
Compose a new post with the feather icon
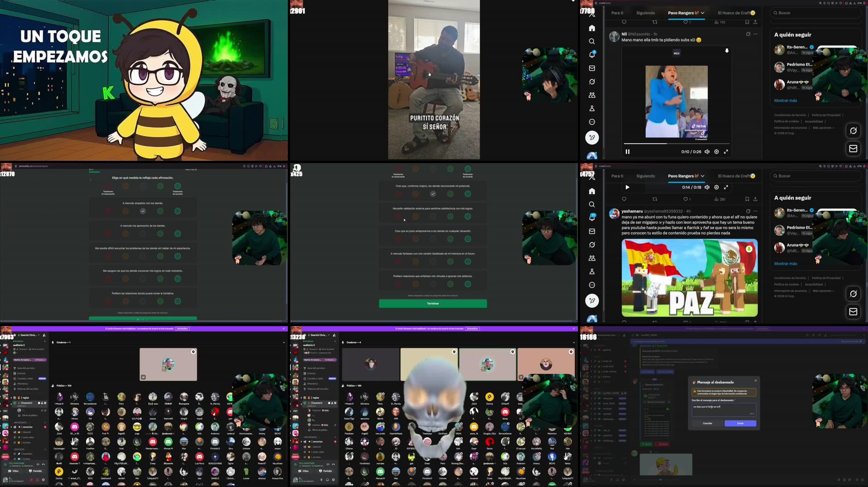pos(592,138)
